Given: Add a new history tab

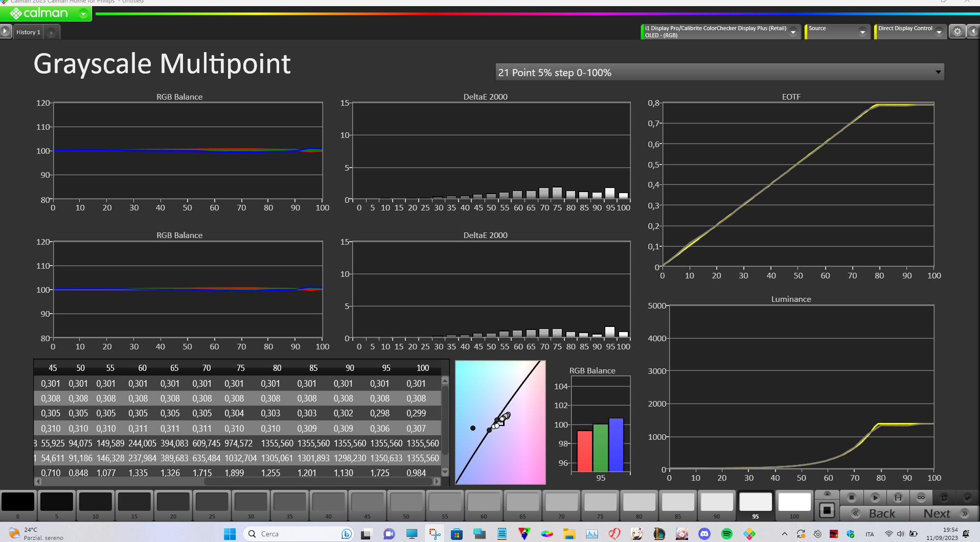Looking at the screenshot, I should (x=51, y=32).
